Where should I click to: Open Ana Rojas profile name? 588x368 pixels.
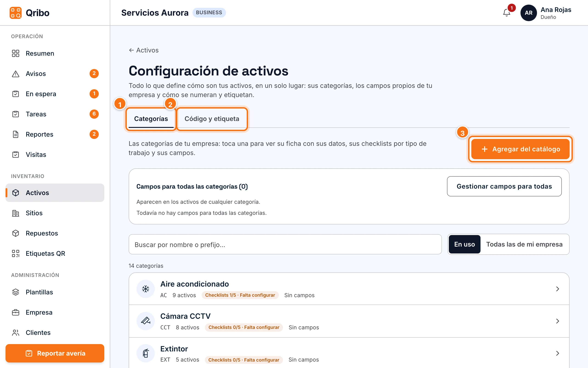556,10
